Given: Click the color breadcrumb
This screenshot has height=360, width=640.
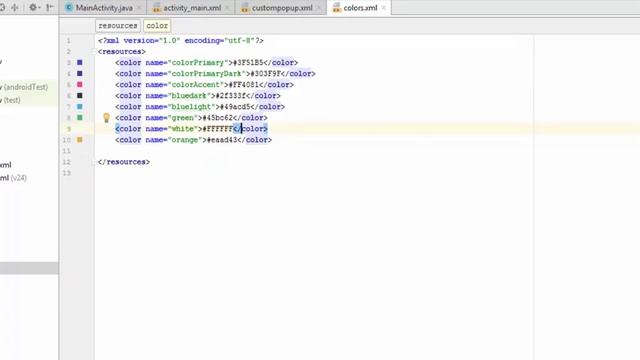Looking at the screenshot, I should [157, 26].
